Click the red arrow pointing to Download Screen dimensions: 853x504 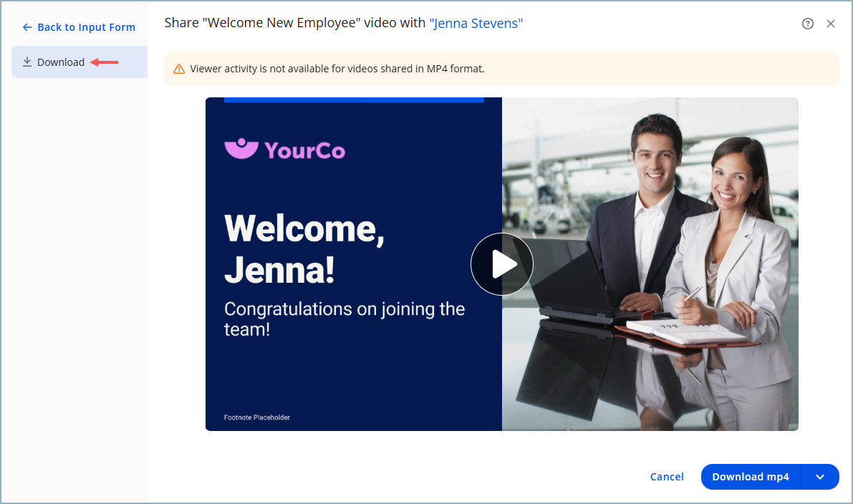pos(105,62)
